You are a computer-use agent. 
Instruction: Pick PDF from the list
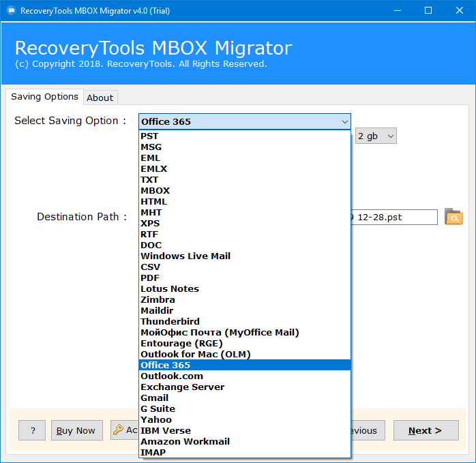click(245, 278)
